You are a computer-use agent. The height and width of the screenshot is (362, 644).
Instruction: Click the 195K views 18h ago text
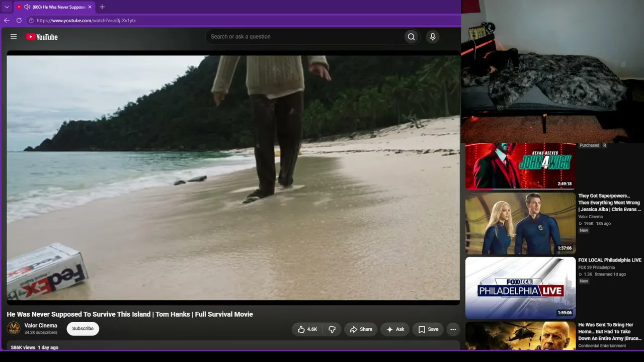point(595,224)
